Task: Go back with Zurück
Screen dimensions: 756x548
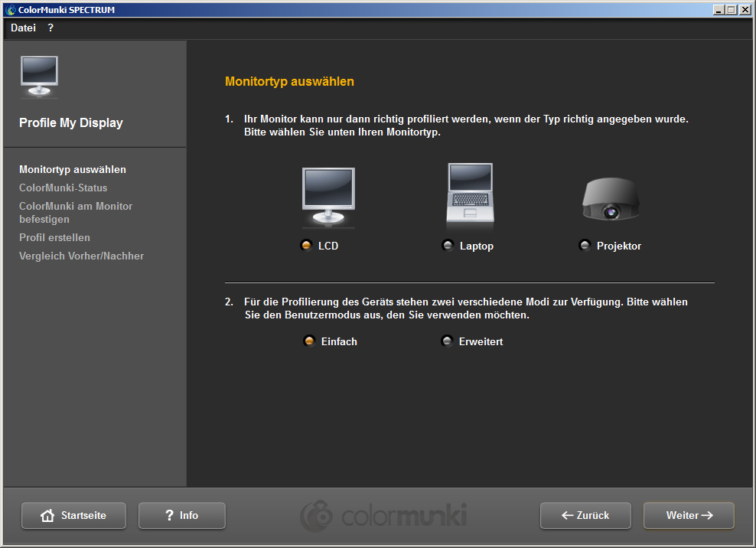Action: pos(585,515)
